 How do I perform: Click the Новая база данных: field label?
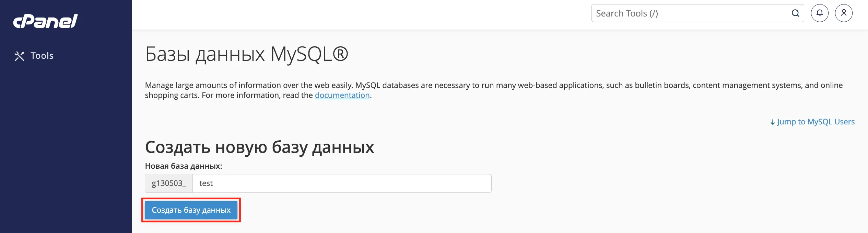[x=184, y=166]
